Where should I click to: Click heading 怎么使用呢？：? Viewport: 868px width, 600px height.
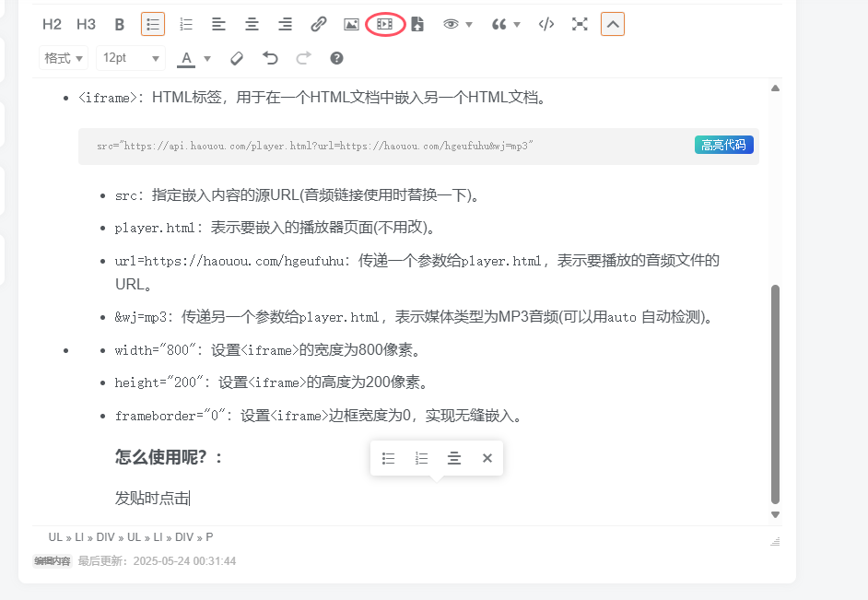(169, 457)
